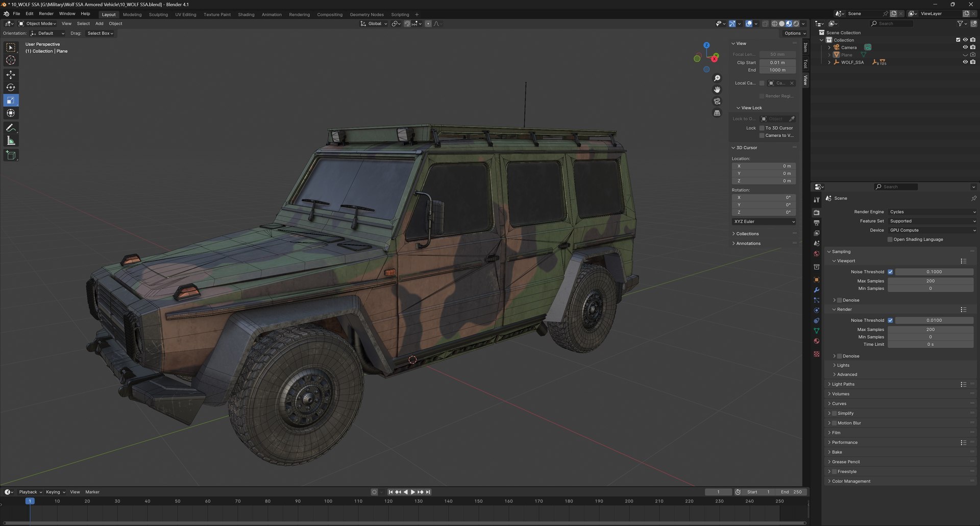The width and height of the screenshot is (980, 526).
Task: Open the View Layer properties tab
Action: tap(816, 233)
